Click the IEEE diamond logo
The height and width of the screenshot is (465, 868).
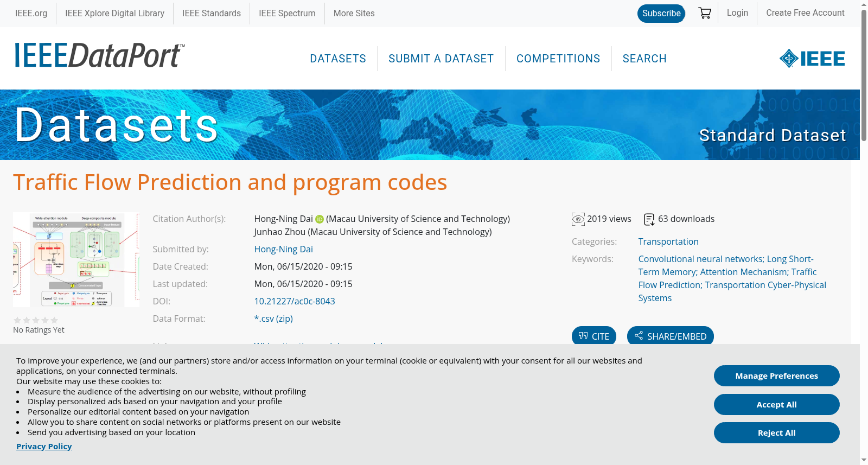click(812, 58)
